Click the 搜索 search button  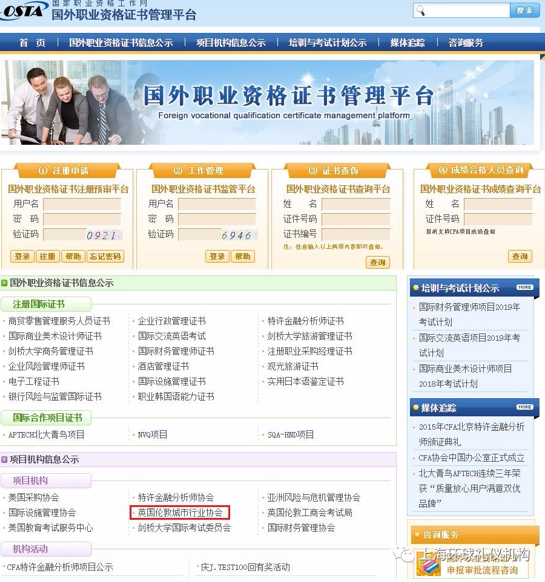[524, 10]
